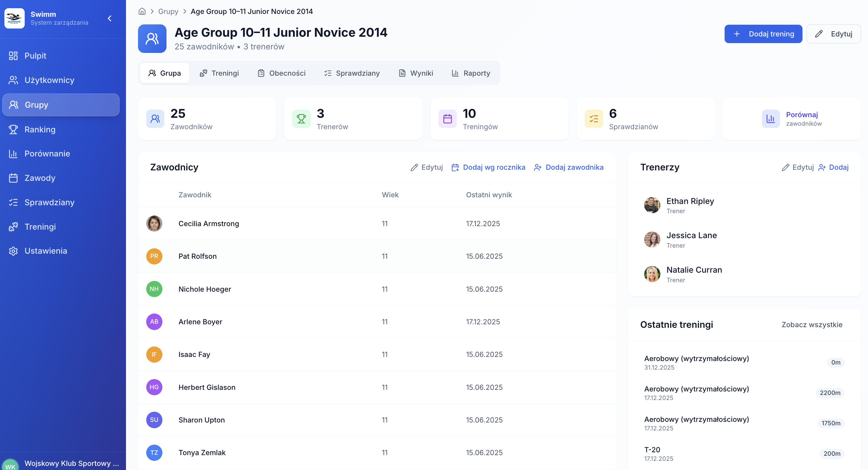Open Porównaj zawodników link
This screenshot has height=470, width=868.
click(802, 118)
